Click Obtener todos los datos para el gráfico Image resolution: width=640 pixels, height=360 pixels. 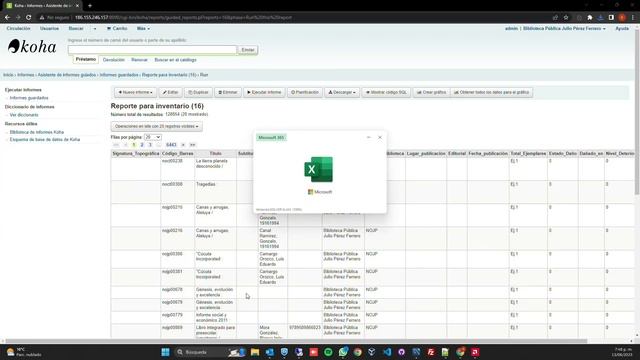(491, 92)
